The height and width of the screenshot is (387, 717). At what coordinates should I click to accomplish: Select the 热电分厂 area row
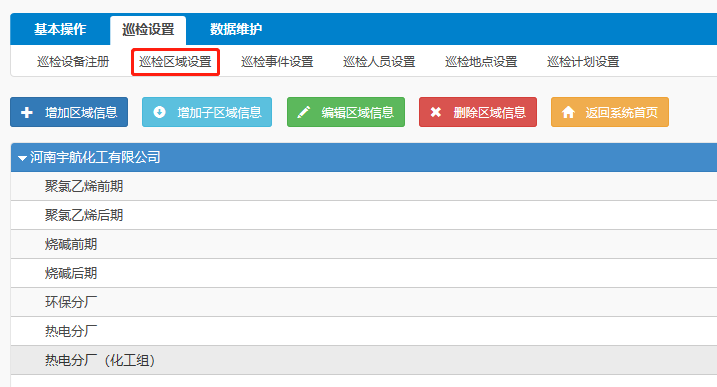(x=364, y=331)
